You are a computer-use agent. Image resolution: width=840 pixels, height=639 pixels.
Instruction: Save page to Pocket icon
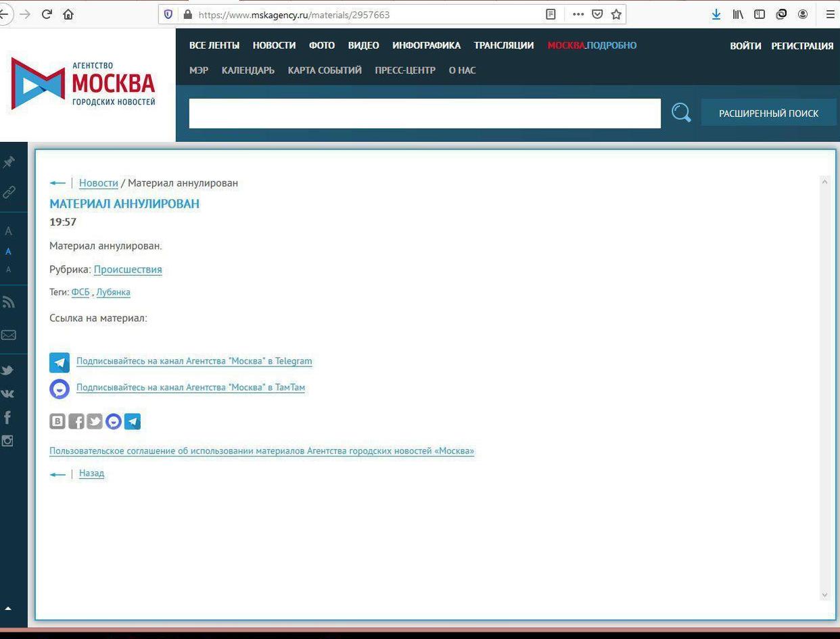click(x=597, y=14)
